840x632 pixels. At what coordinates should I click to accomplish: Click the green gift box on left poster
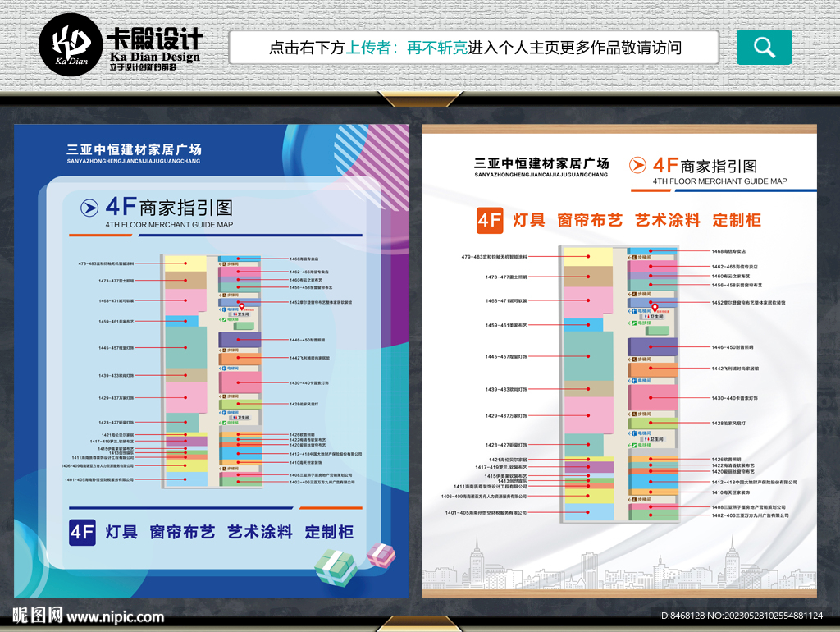coord(336,567)
